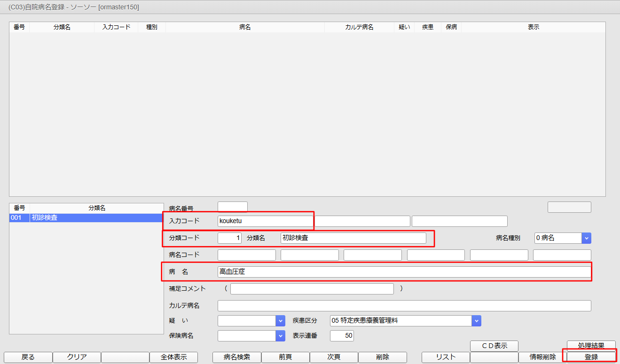Image resolution: width=620 pixels, height=364 pixels.
Task: Open the 疾患区分 dropdown
Action: 476,321
